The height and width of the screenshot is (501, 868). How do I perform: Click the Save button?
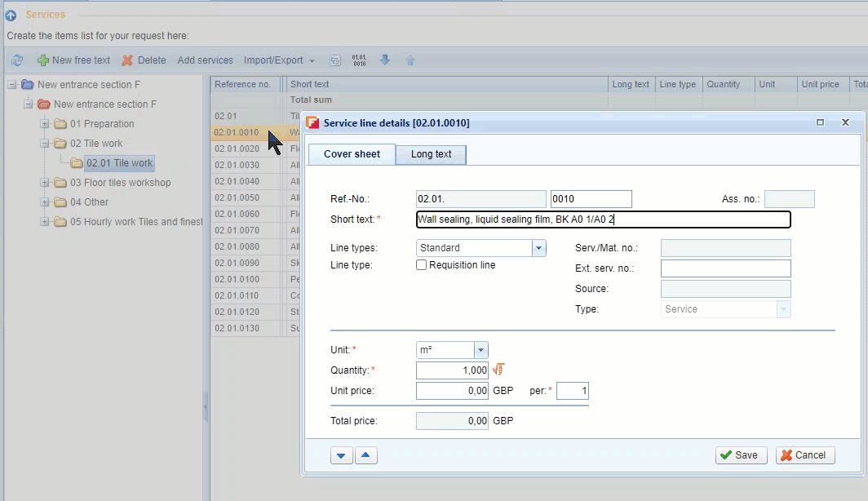737,455
